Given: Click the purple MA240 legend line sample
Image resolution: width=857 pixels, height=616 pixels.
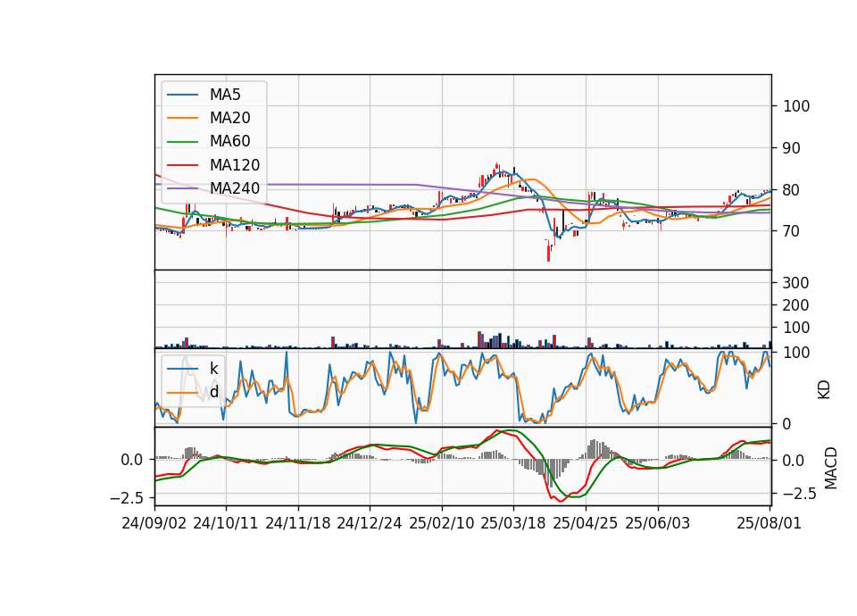Looking at the screenshot, I should pyautogui.click(x=182, y=188).
